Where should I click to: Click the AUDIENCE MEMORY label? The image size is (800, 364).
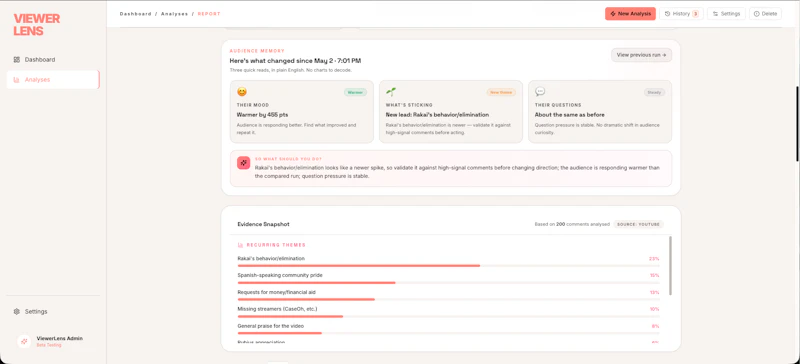257,51
